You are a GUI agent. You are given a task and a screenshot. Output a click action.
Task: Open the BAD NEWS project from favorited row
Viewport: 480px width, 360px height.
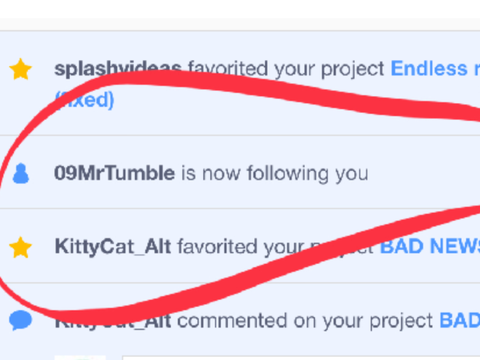tap(430, 247)
